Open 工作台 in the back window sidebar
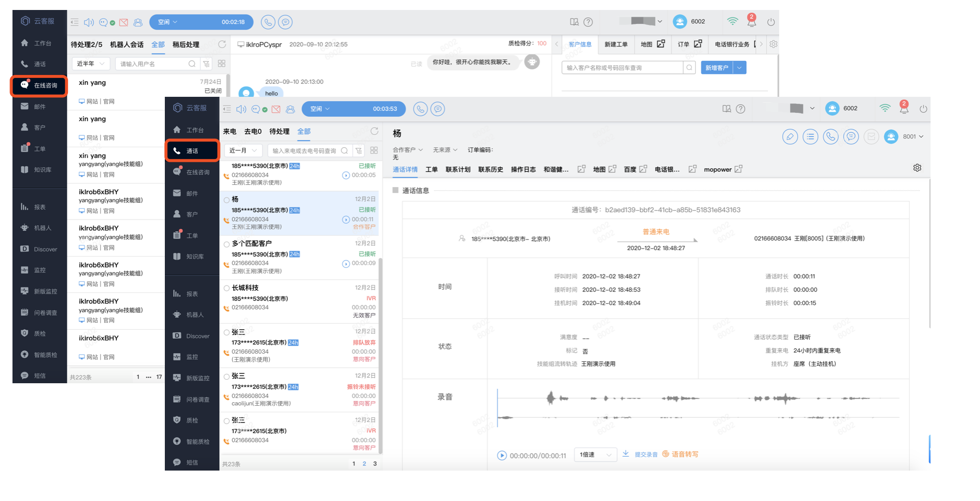The width and height of the screenshot is (980, 501). click(x=36, y=43)
